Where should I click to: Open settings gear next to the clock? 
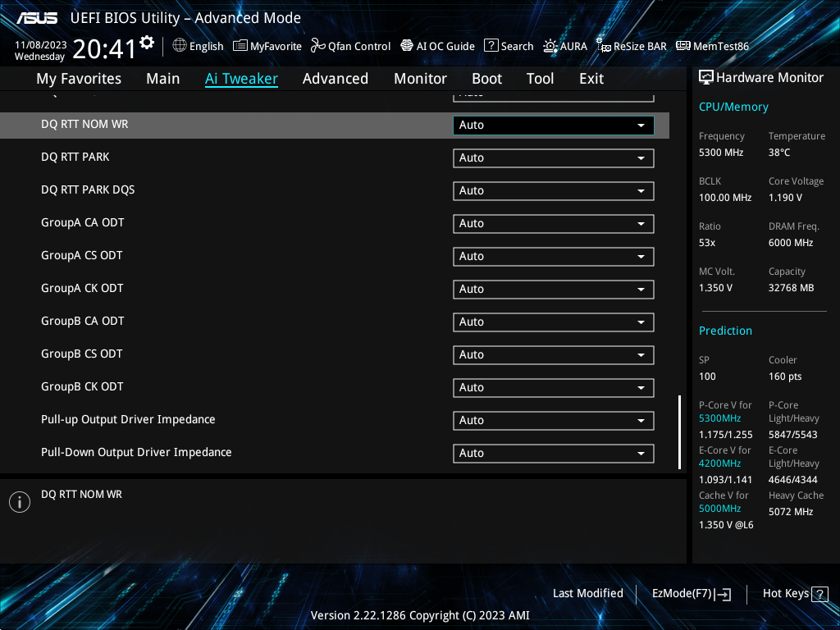147,43
